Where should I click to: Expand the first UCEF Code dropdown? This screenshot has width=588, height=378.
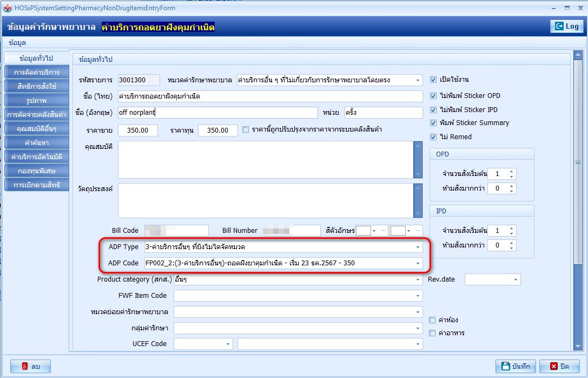[228, 344]
